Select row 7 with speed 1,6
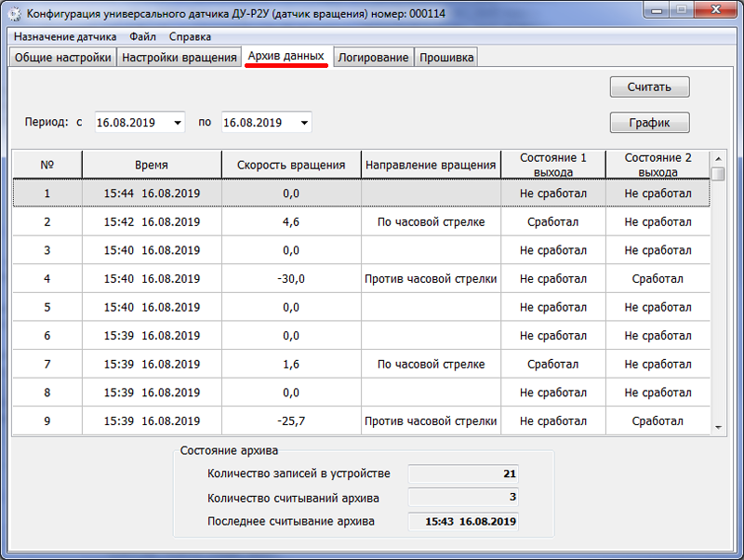Screen dimensions: 744x560 (361, 364)
